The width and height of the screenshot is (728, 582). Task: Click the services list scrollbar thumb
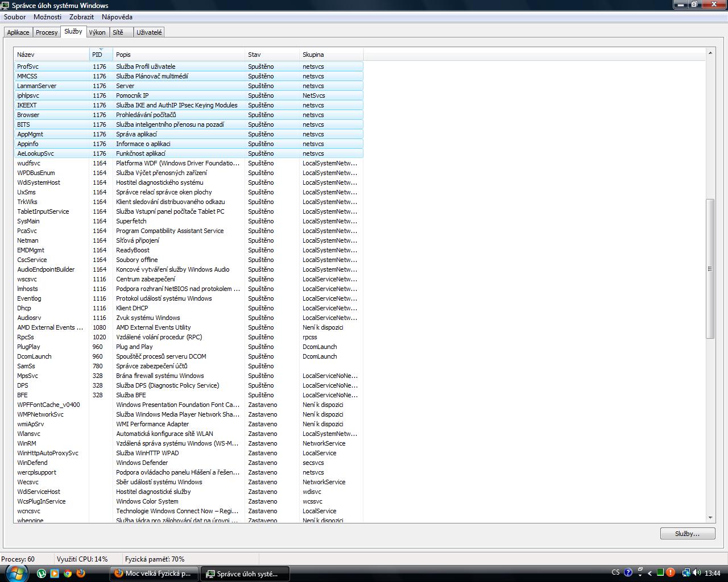point(710,269)
